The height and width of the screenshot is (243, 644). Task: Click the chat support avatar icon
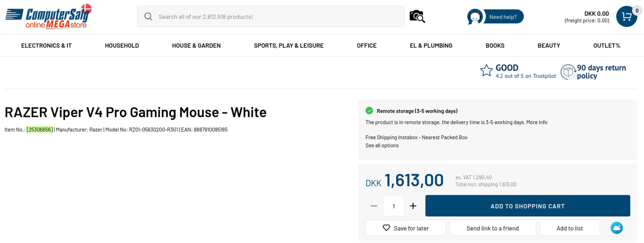pyautogui.click(x=475, y=17)
